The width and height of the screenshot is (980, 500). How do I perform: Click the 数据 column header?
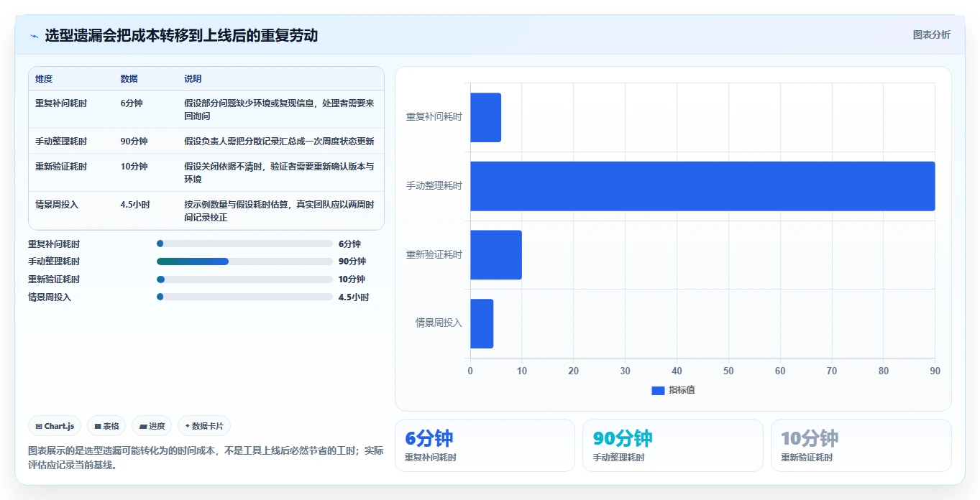click(129, 79)
